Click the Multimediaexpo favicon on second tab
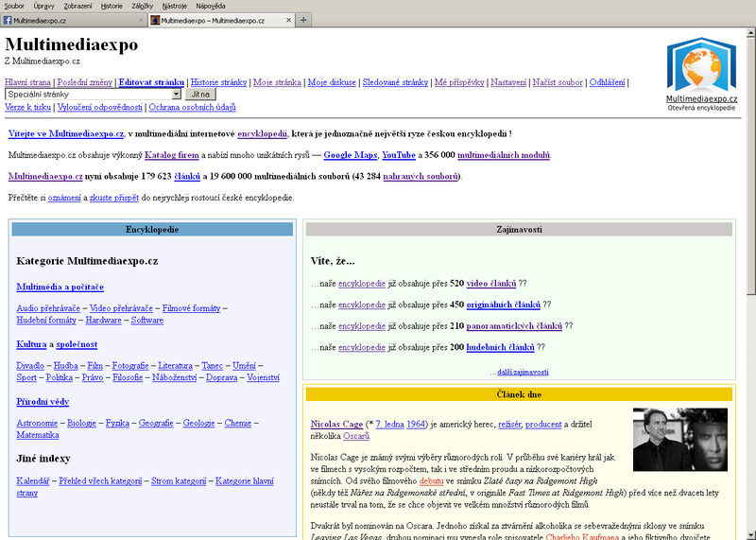 point(155,20)
